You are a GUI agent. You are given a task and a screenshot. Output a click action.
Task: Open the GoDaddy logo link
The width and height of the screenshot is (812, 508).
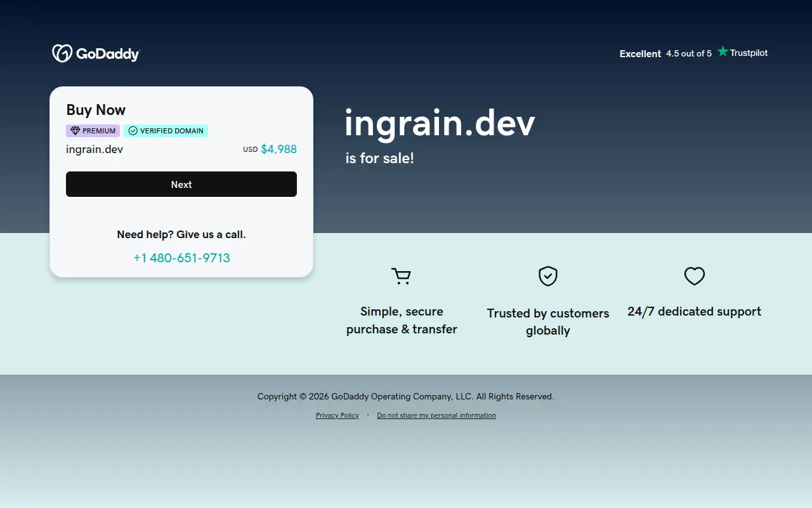[96, 53]
